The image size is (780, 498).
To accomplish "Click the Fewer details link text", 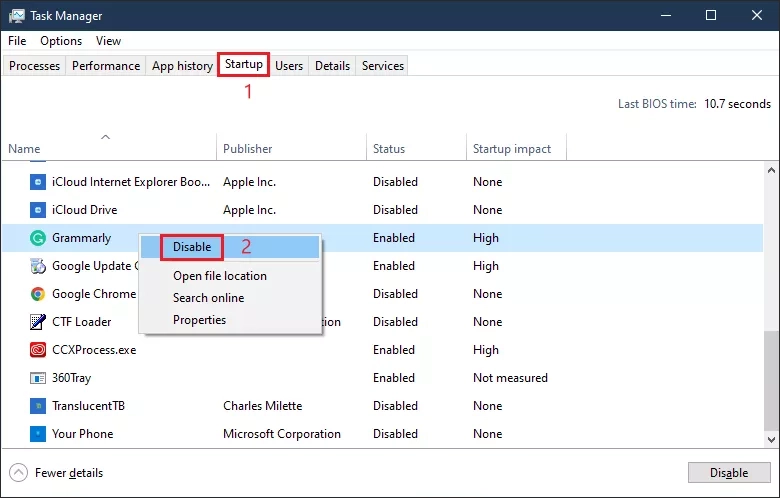I will click(x=69, y=473).
